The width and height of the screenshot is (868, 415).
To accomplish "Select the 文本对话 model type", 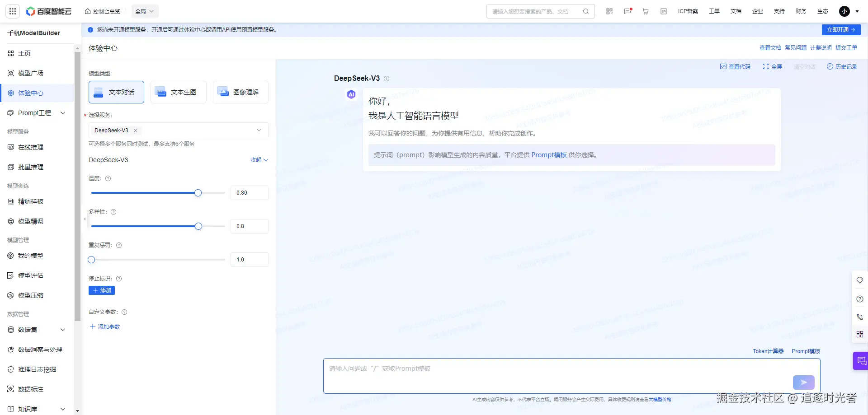I will click(x=116, y=92).
